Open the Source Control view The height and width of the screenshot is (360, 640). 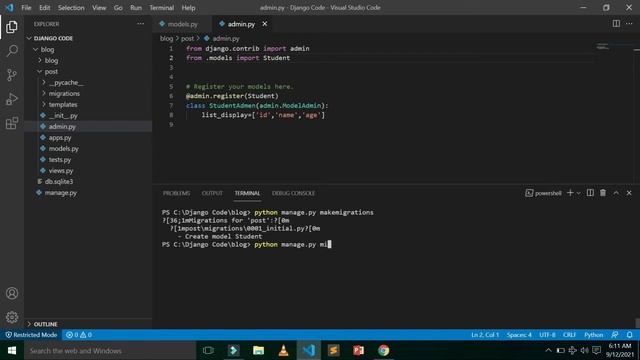click(12, 75)
